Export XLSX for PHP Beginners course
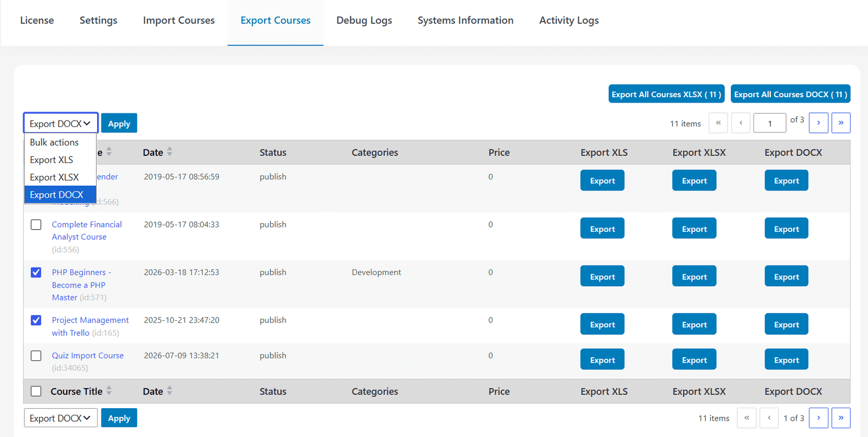868x437 pixels. click(x=694, y=276)
